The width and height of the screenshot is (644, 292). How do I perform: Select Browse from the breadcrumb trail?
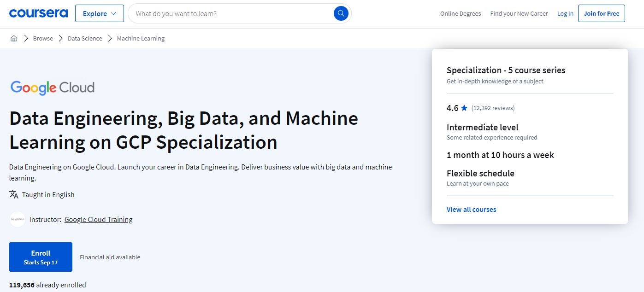click(x=43, y=38)
